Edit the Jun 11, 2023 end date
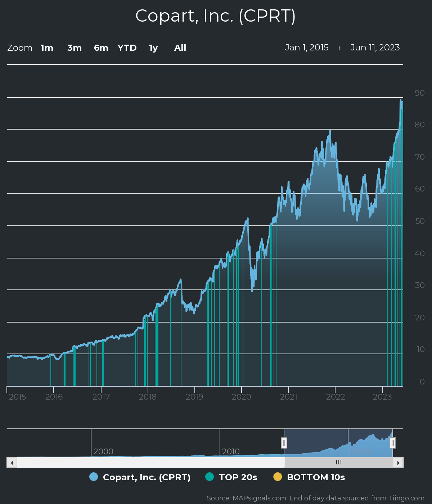 375,48
